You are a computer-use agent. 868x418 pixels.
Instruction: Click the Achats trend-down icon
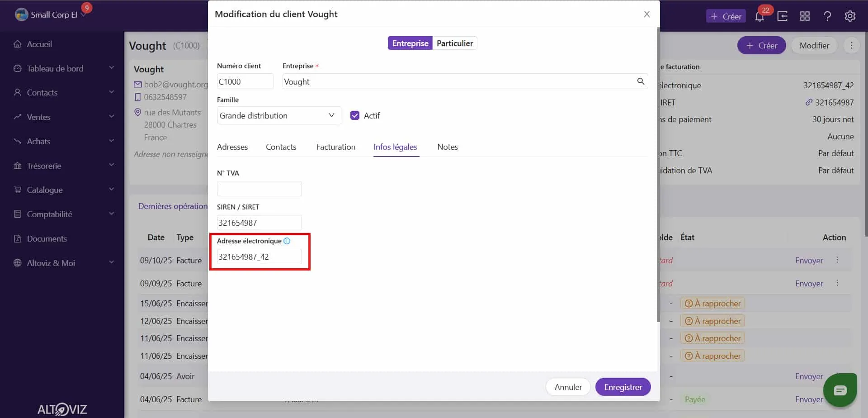(18, 141)
